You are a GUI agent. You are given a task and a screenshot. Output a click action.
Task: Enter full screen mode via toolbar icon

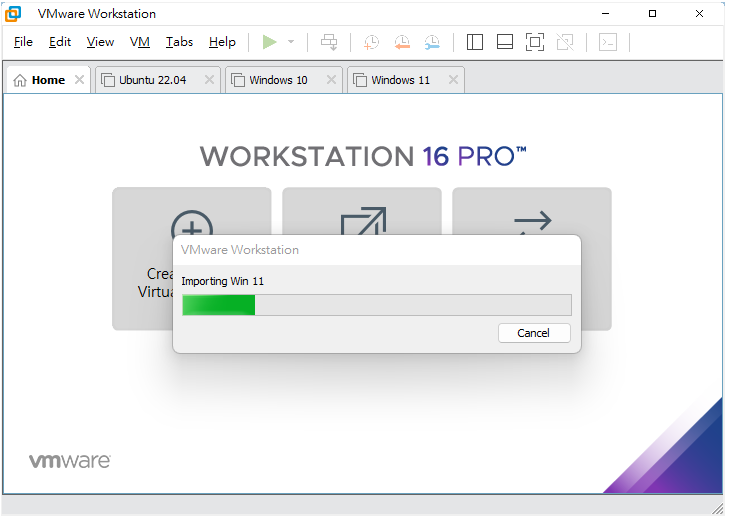point(535,42)
